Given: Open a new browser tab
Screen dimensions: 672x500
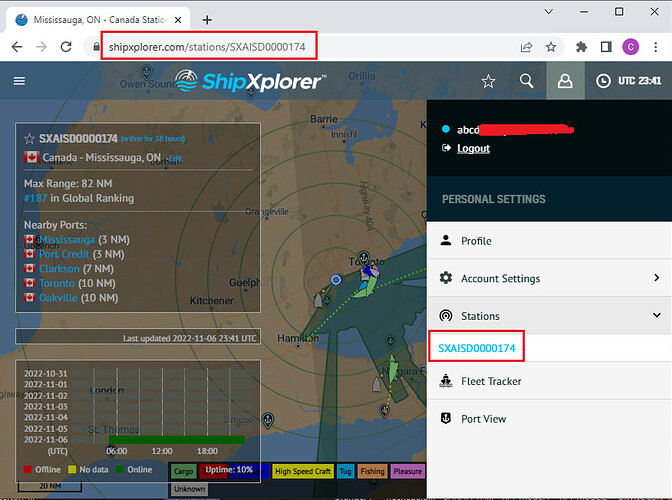Looking at the screenshot, I should (x=207, y=20).
